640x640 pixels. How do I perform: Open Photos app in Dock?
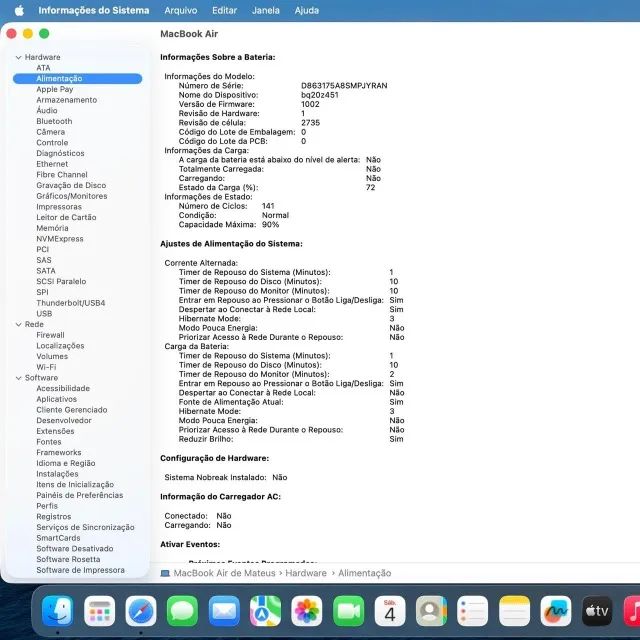pos(307,611)
